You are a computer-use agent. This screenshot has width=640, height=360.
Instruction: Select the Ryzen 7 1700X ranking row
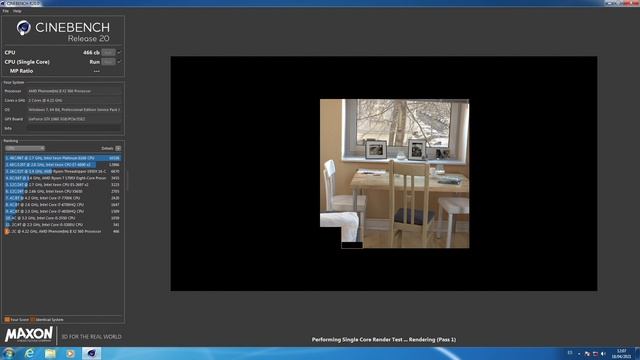[62, 178]
